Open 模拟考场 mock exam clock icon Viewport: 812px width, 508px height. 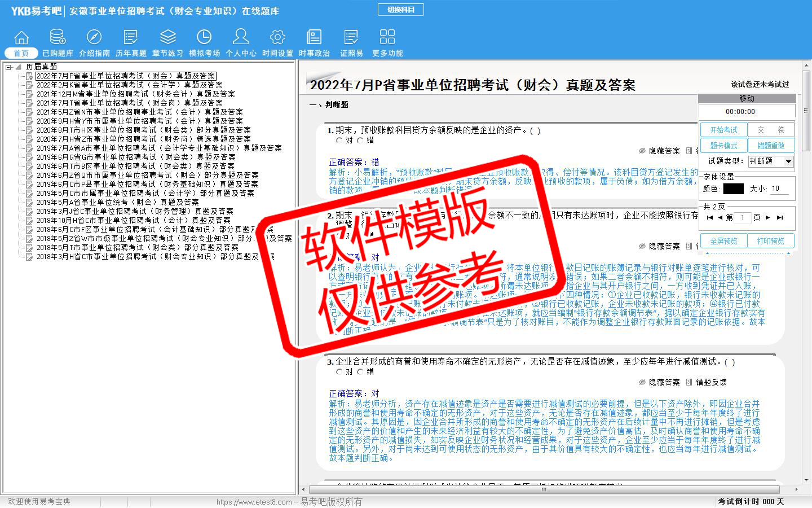click(x=204, y=37)
